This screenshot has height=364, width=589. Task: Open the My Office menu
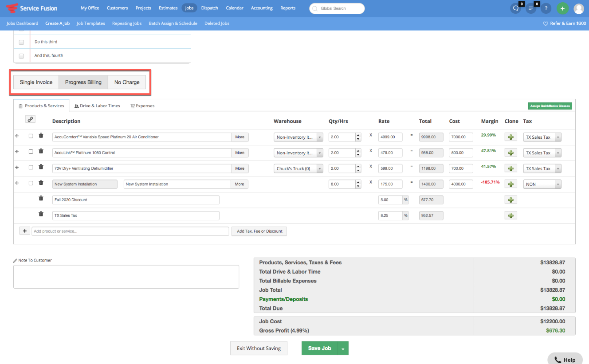[90, 8]
